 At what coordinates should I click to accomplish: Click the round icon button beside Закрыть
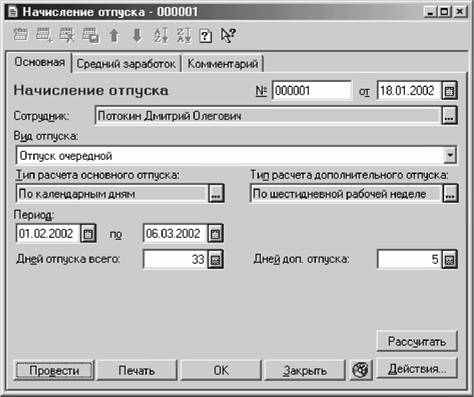coord(361,370)
